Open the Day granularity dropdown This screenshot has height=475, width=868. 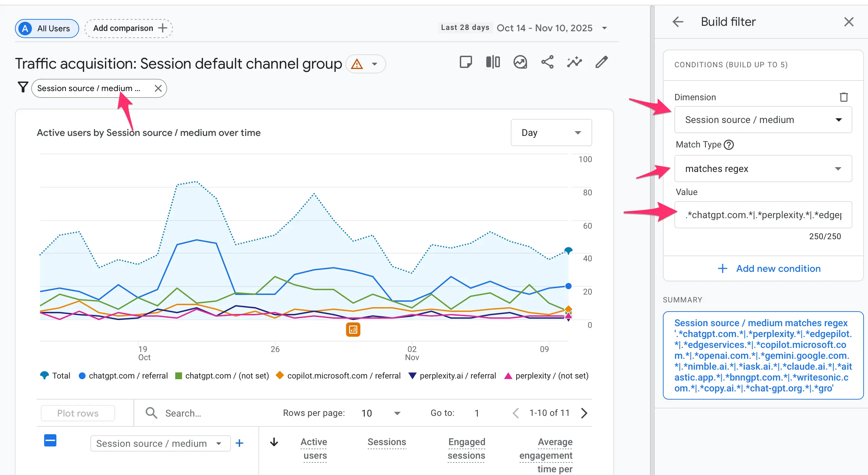coord(551,133)
